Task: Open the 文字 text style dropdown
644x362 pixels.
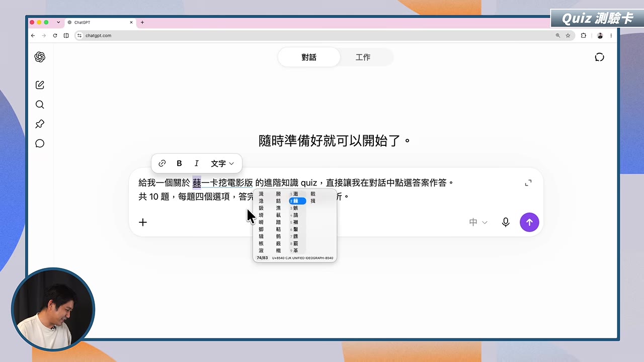Action: (222, 163)
